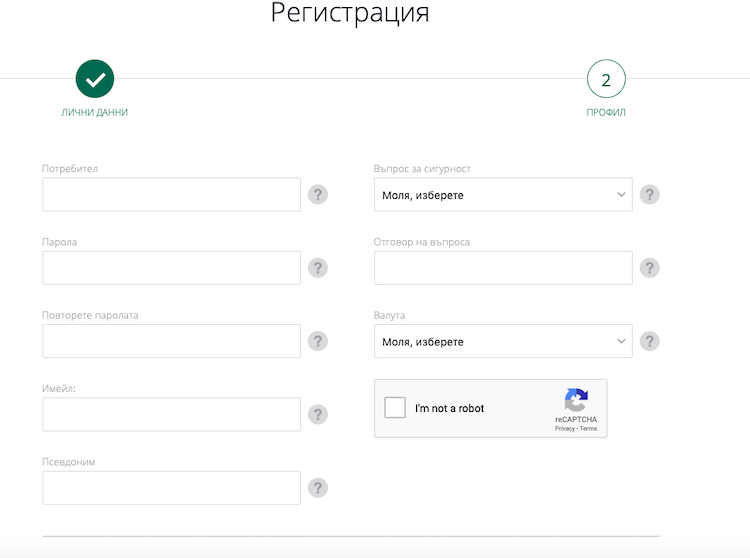The image size is (750, 558).
Task: Focus the Псевдоним nickname input
Action: click(x=171, y=488)
